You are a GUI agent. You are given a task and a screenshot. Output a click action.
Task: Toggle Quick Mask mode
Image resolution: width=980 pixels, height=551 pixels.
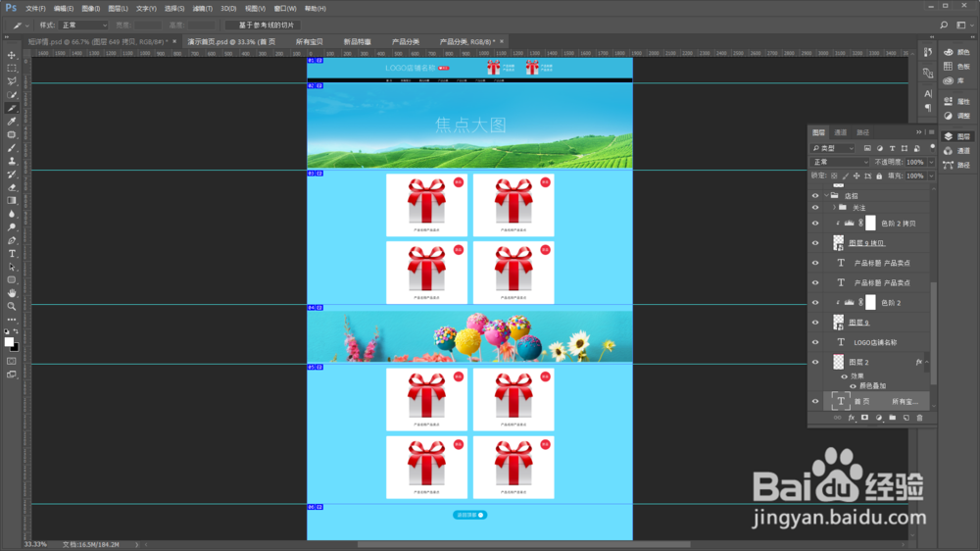11,361
